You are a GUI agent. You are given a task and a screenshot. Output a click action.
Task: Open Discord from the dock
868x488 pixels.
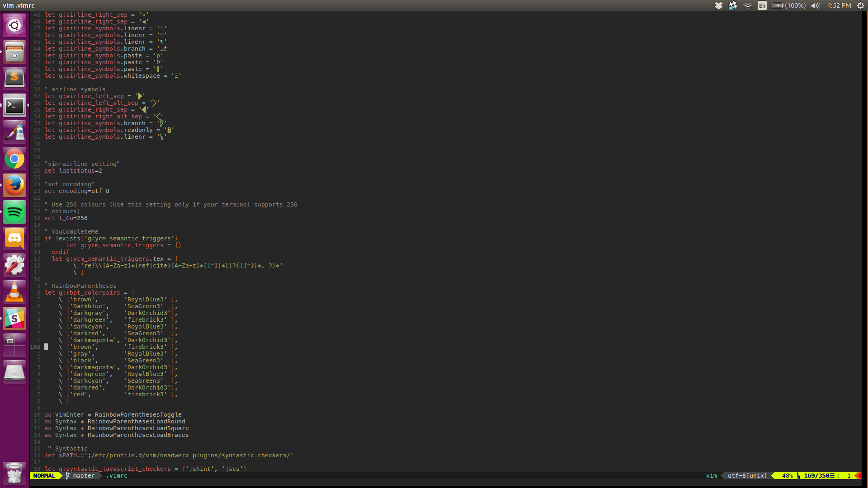pos(14,239)
